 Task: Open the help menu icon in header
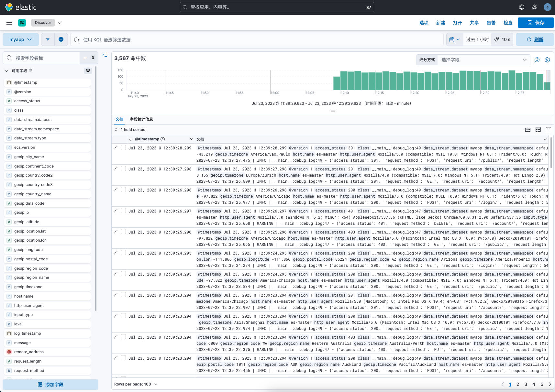click(522, 7)
